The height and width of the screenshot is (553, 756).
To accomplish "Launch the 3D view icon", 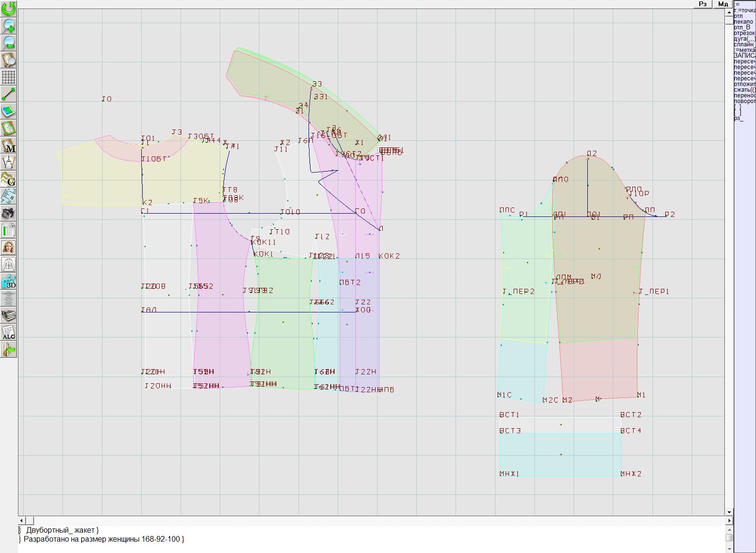I will (9, 282).
